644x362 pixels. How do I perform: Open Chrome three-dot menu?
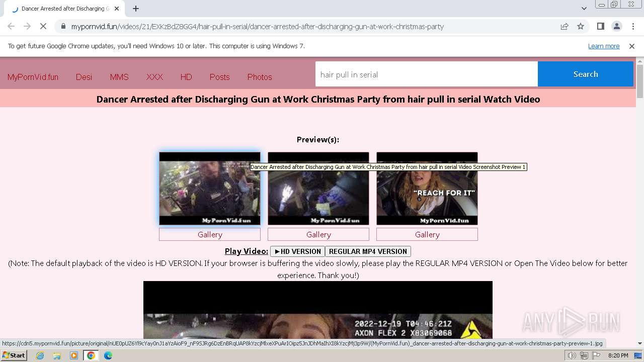[633, 26]
